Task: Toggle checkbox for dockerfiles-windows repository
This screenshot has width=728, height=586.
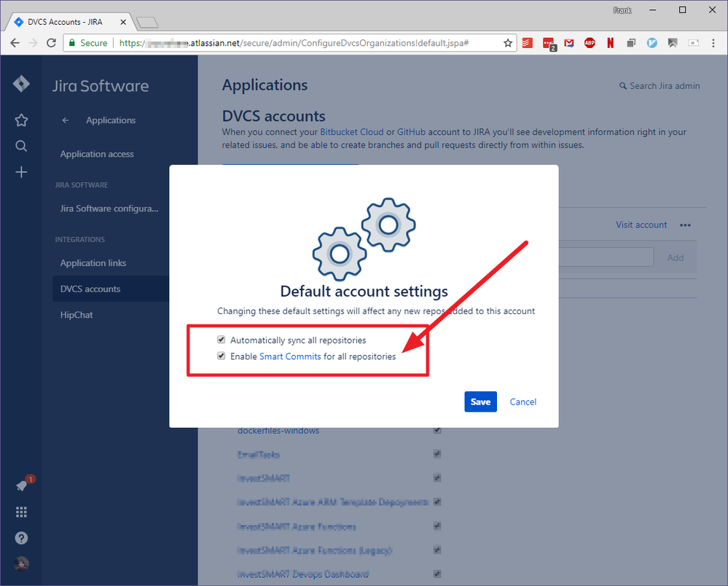Action: 437,430
